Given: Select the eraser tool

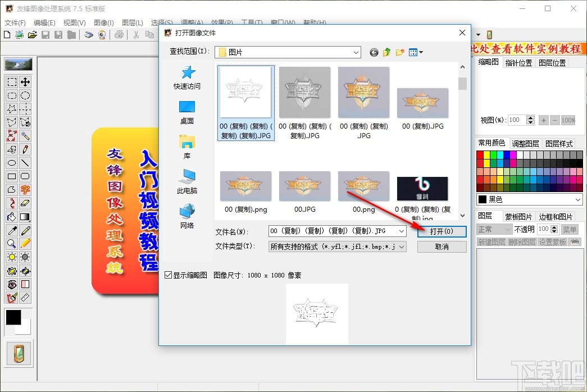Looking at the screenshot, I should (25, 203).
